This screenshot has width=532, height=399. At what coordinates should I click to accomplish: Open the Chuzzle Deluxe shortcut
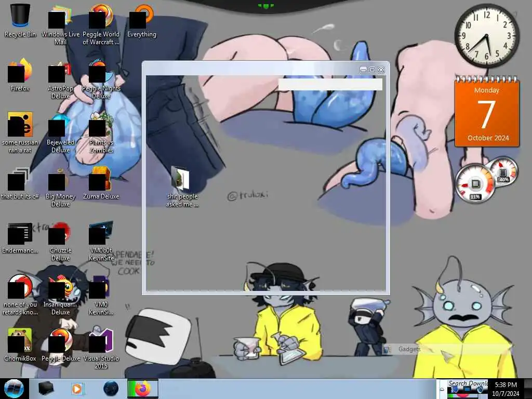60,241
